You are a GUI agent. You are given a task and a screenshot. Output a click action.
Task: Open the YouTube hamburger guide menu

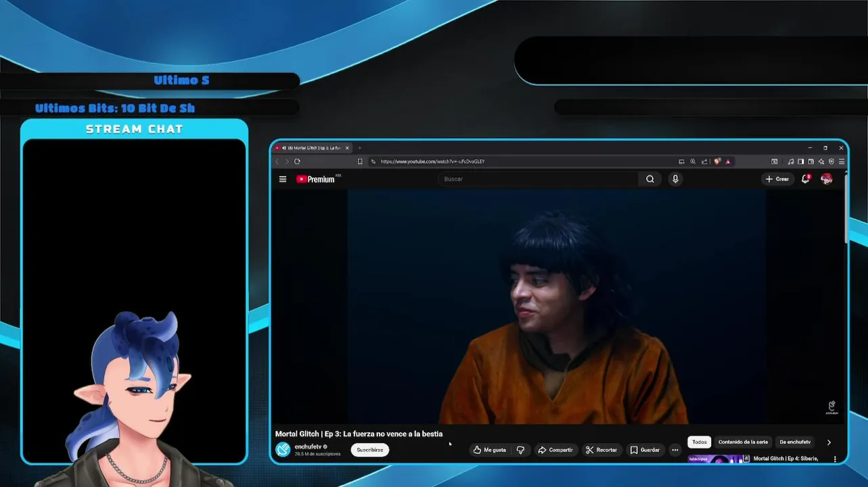tap(283, 179)
